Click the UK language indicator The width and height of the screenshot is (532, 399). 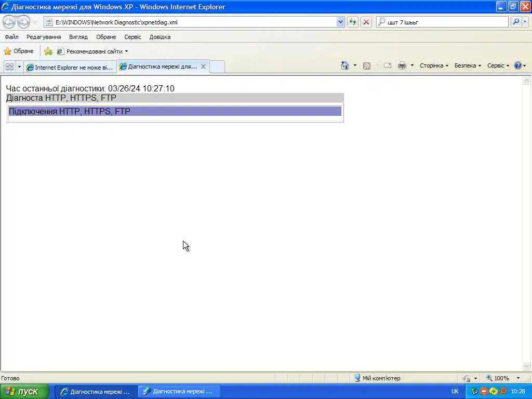tap(455, 392)
